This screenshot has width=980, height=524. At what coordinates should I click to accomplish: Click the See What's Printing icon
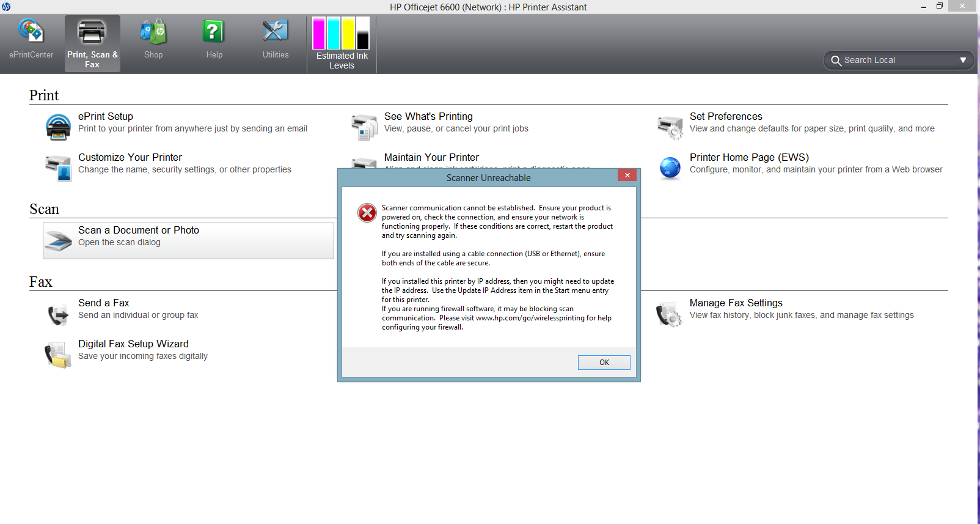pyautogui.click(x=365, y=127)
